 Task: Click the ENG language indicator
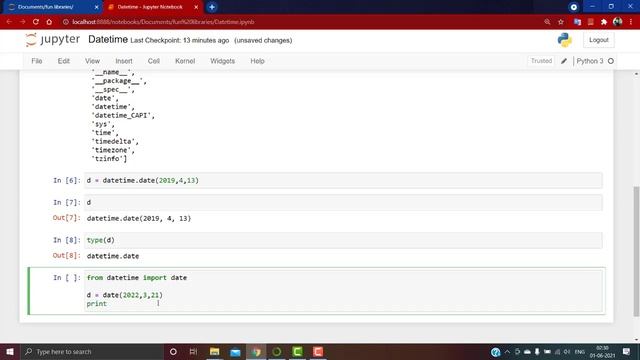(580, 352)
